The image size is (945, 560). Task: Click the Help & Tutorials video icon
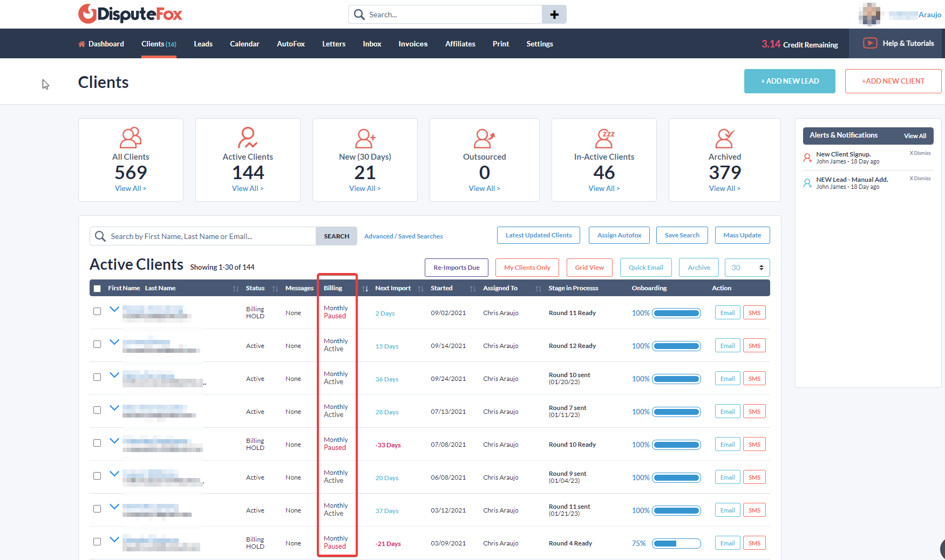[x=869, y=43]
